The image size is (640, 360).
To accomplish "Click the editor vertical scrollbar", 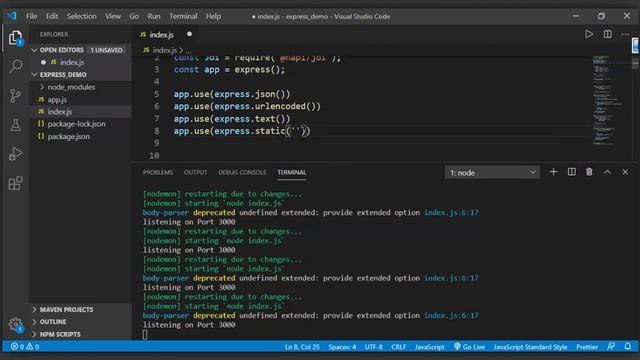I will tap(635, 64).
